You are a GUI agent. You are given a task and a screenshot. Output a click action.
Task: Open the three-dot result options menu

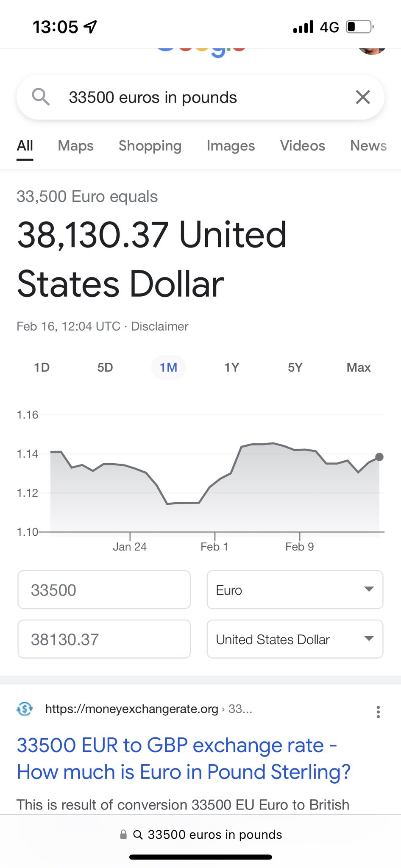click(x=378, y=712)
